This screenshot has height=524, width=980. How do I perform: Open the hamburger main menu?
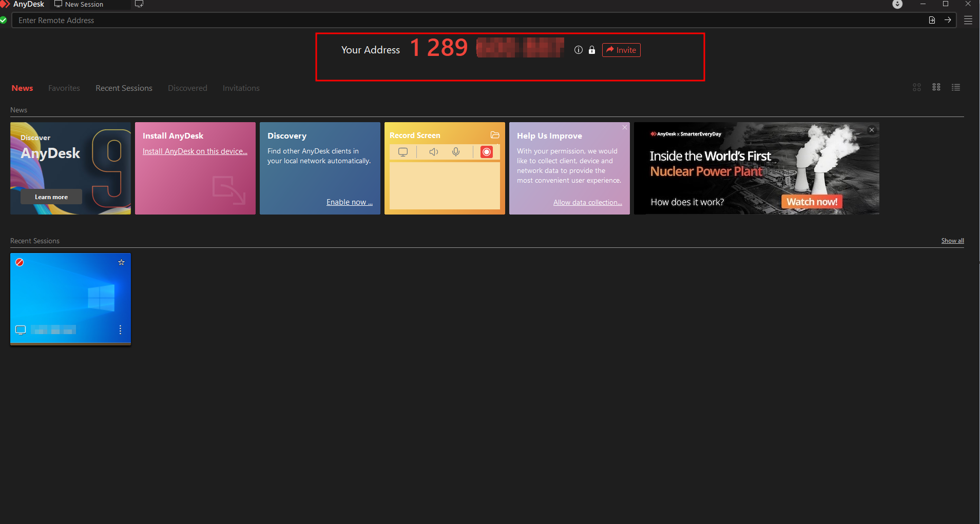(x=968, y=20)
